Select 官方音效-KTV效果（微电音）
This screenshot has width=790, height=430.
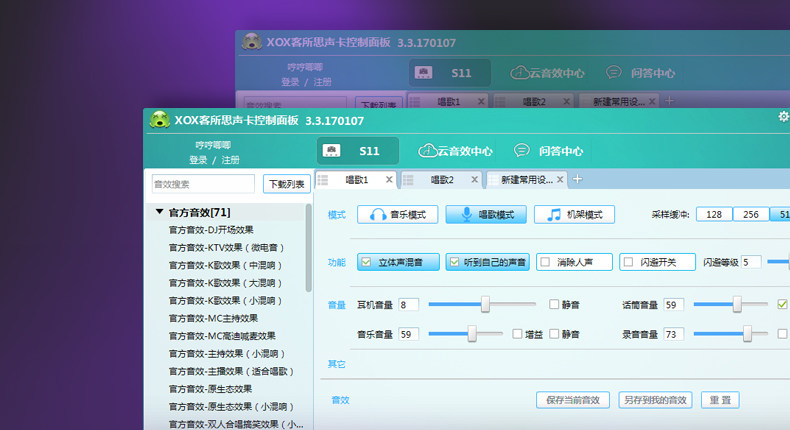click(226, 248)
